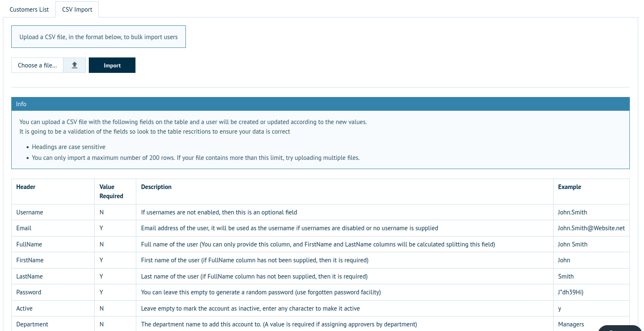Click the J*dh39Hi) password example
This screenshot has height=331, width=644.
pyautogui.click(x=571, y=292)
